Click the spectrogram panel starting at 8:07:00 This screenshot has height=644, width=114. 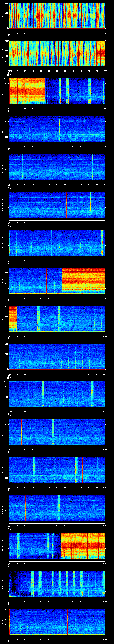coord(57,243)
